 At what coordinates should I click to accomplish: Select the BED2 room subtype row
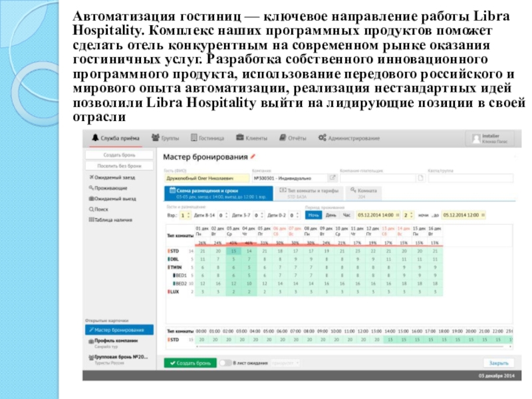click(x=305, y=284)
